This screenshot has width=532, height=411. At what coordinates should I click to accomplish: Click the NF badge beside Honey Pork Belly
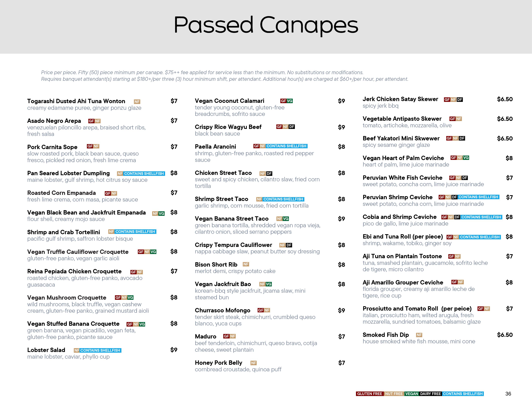pyautogui.click(x=254, y=363)
